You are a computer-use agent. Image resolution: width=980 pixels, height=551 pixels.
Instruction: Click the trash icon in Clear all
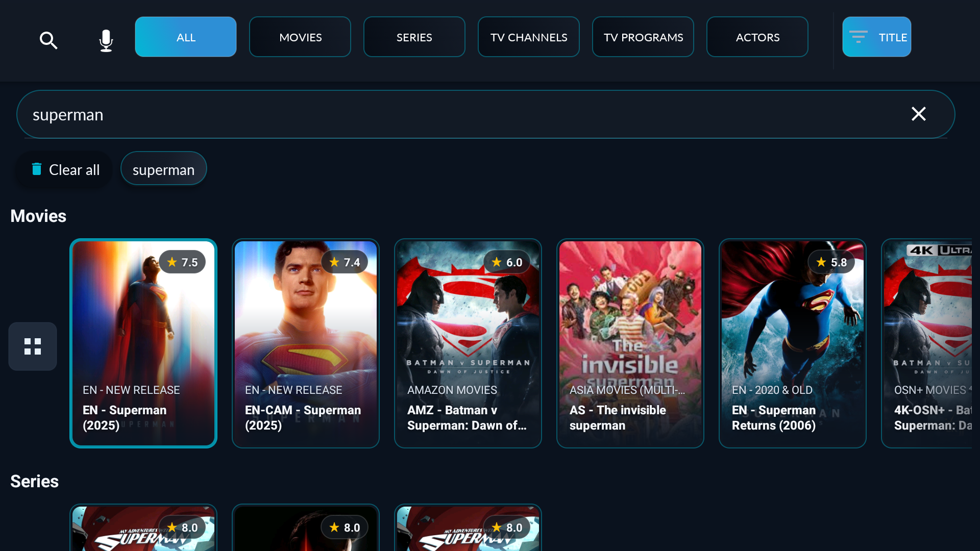pyautogui.click(x=37, y=169)
